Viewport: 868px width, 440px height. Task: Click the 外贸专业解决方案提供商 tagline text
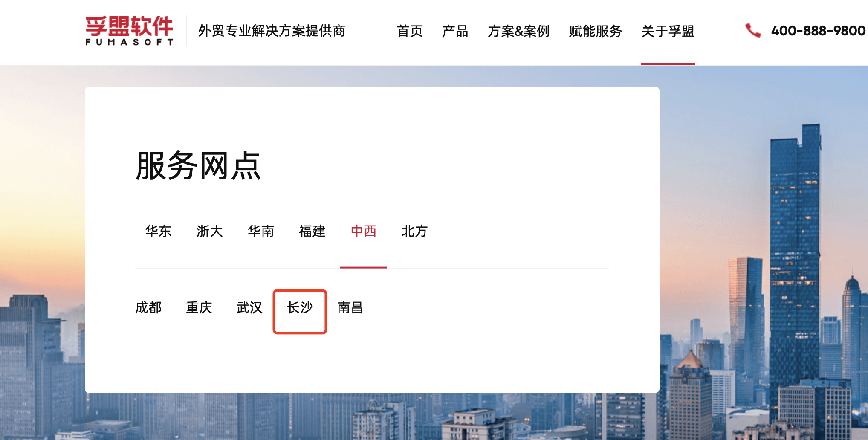272,31
